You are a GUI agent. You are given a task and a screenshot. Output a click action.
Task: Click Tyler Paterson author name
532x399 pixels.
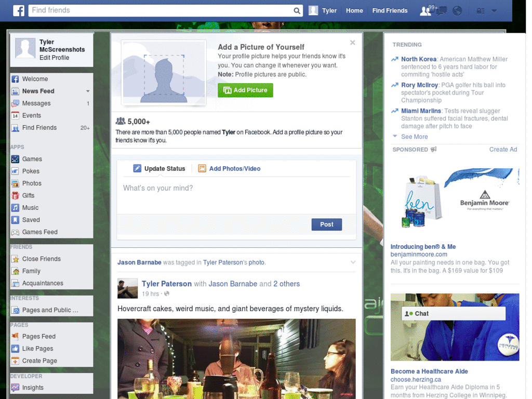coord(167,284)
